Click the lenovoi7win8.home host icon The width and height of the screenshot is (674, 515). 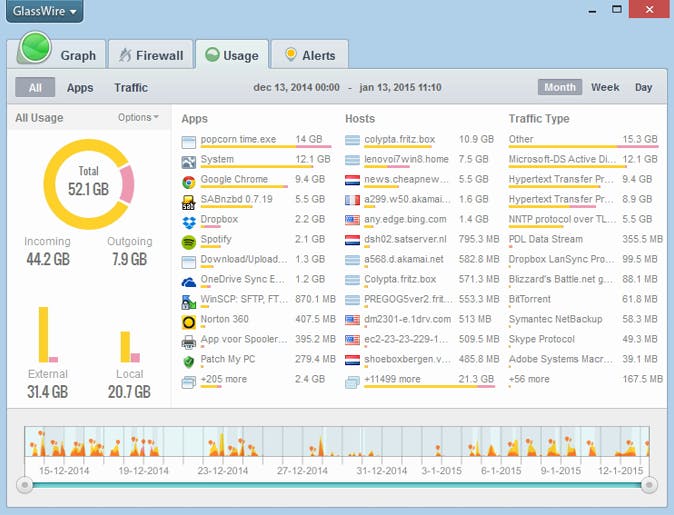pos(352,160)
